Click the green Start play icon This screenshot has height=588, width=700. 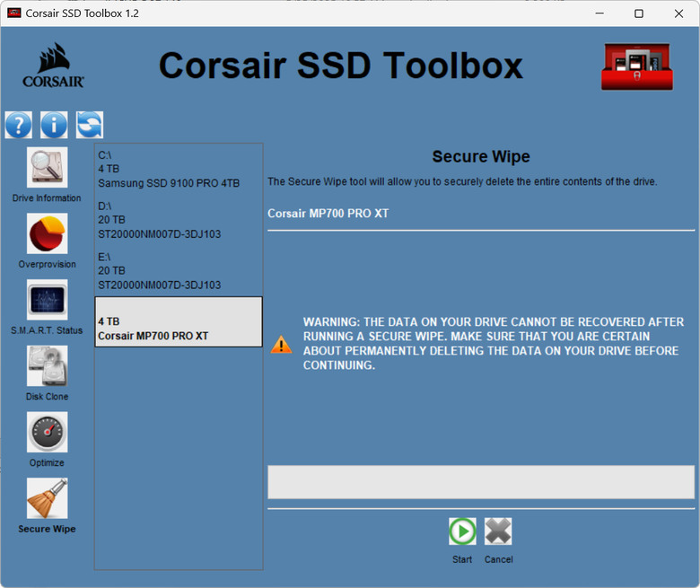tap(462, 531)
